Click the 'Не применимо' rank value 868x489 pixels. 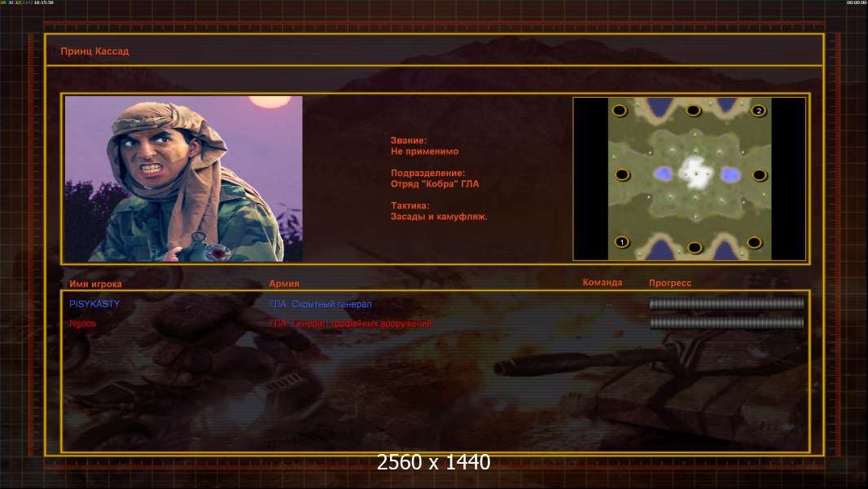pos(424,152)
